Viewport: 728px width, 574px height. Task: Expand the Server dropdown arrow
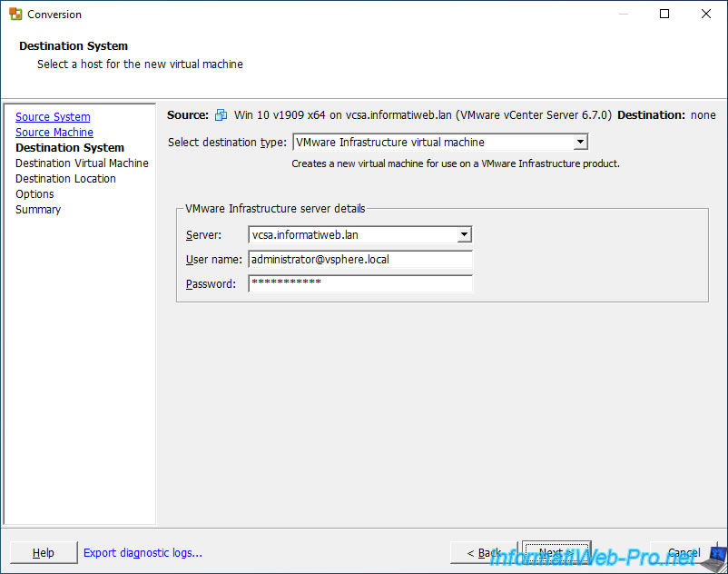(x=464, y=234)
